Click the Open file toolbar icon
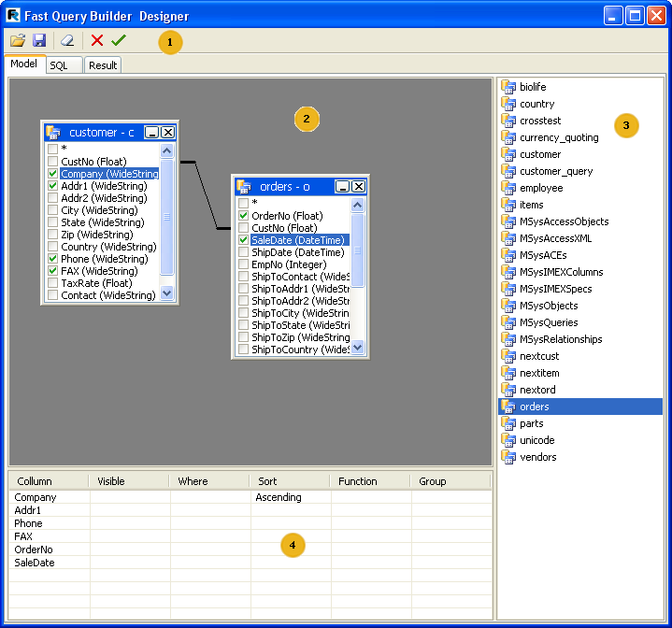This screenshot has height=628, width=672. point(18,41)
